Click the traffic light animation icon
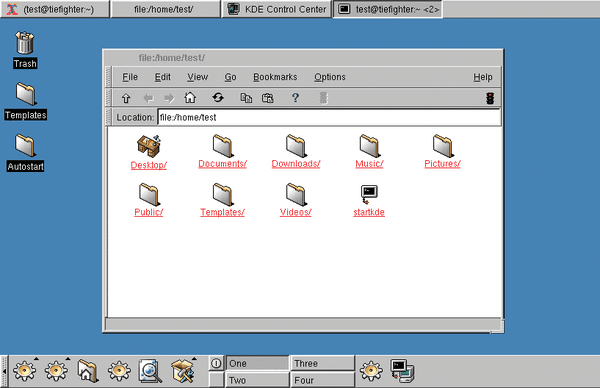The height and width of the screenshot is (388, 600). click(490, 98)
